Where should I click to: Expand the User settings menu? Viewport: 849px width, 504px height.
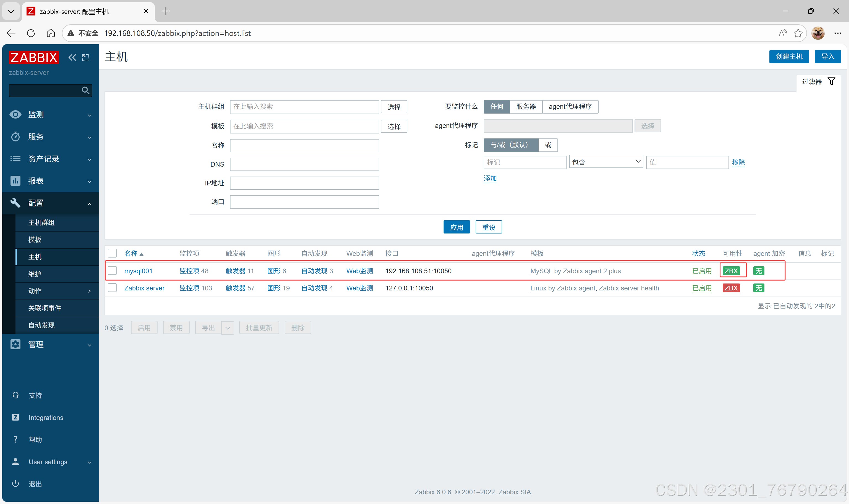50,462
